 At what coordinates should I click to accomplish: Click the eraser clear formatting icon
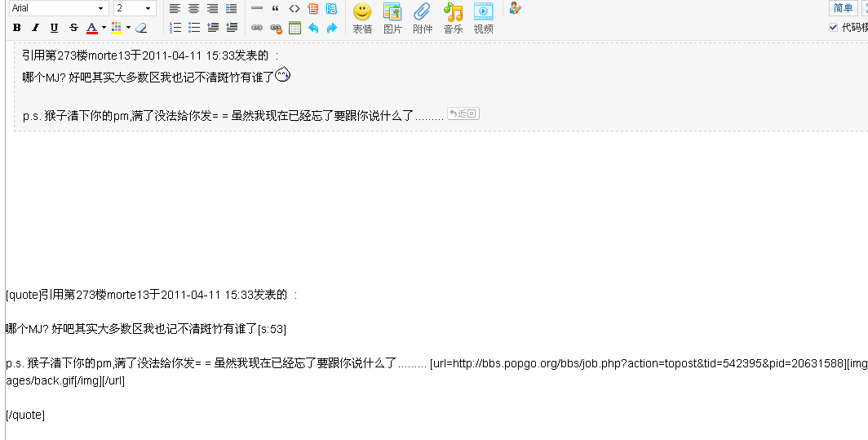click(x=141, y=28)
